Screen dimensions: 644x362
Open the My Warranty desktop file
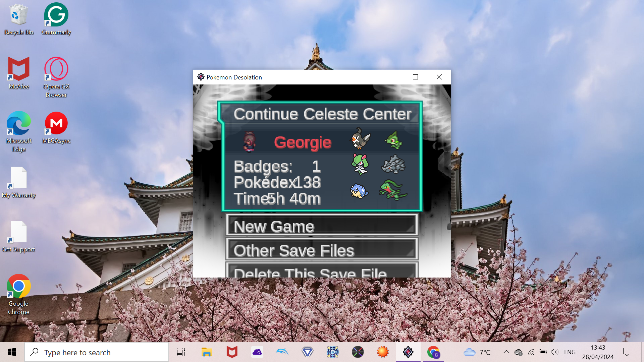[19, 183]
